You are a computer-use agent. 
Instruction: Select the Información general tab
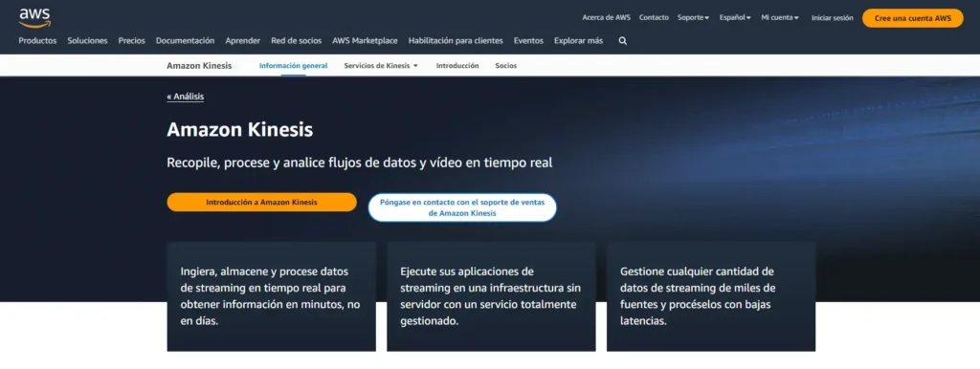(x=293, y=66)
